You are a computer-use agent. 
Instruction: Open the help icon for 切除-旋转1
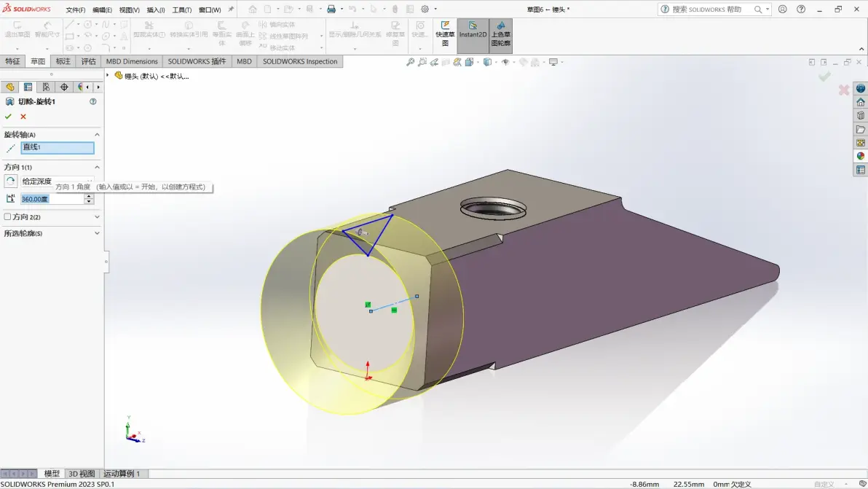[x=93, y=101]
